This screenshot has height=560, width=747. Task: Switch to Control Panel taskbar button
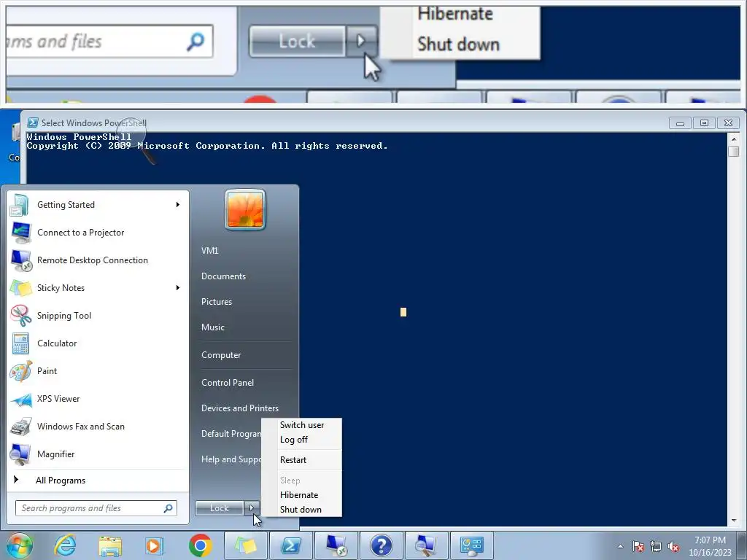pyautogui.click(x=472, y=545)
